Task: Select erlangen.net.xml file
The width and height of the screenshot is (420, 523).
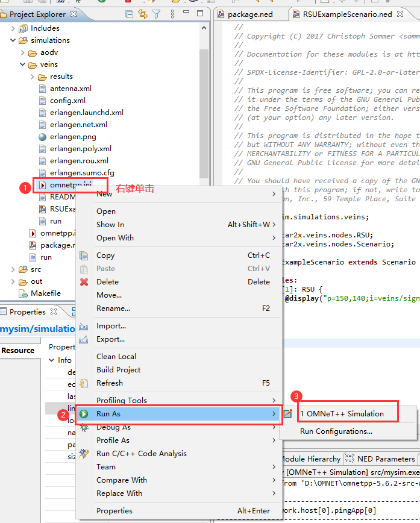Action: 78,124
